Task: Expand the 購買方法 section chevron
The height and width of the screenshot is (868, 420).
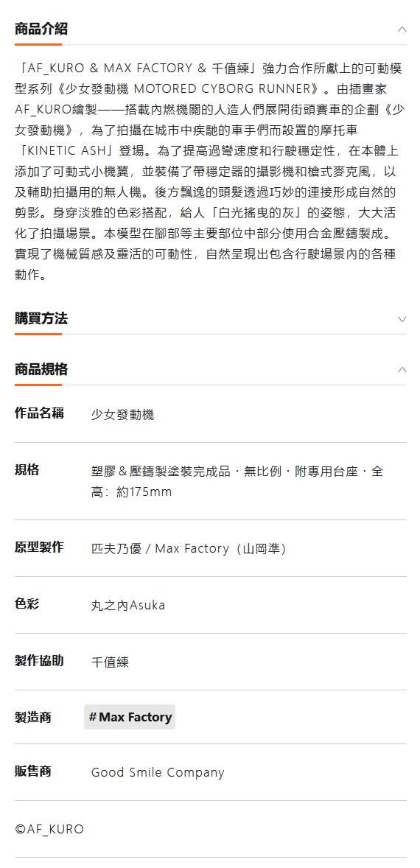Action: pyautogui.click(x=402, y=319)
